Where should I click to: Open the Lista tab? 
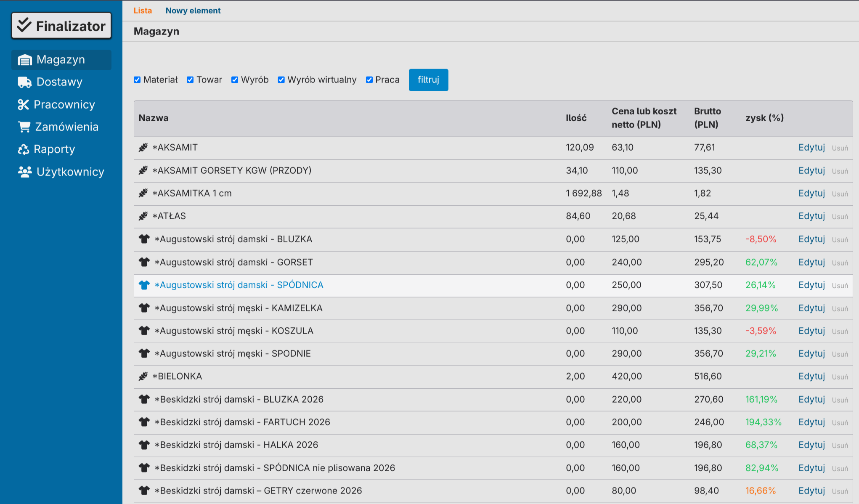pyautogui.click(x=143, y=11)
